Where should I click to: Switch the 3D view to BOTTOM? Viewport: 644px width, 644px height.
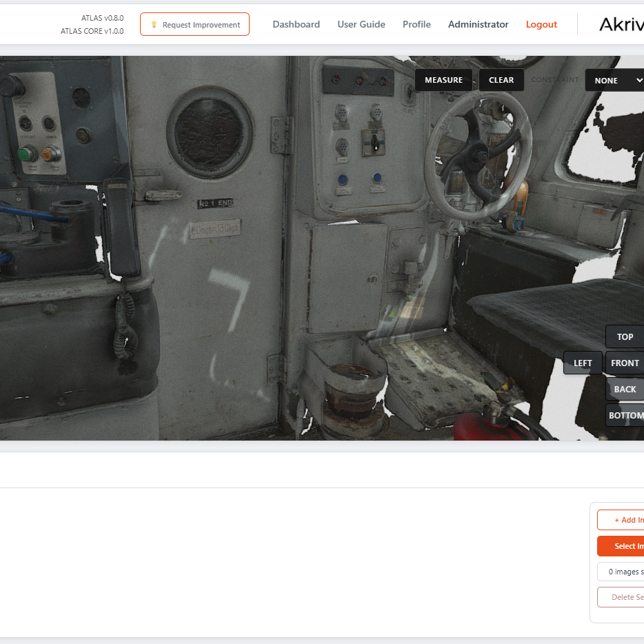[625, 415]
